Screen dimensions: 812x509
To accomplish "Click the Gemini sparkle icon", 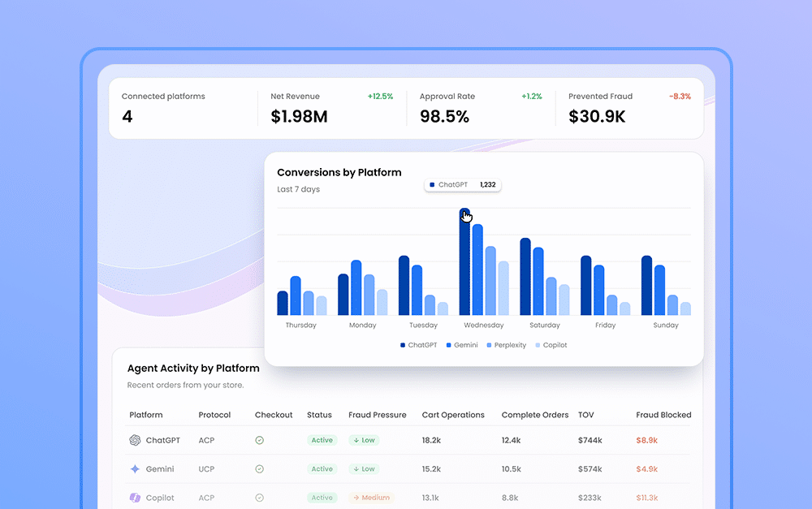I will (135, 469).
